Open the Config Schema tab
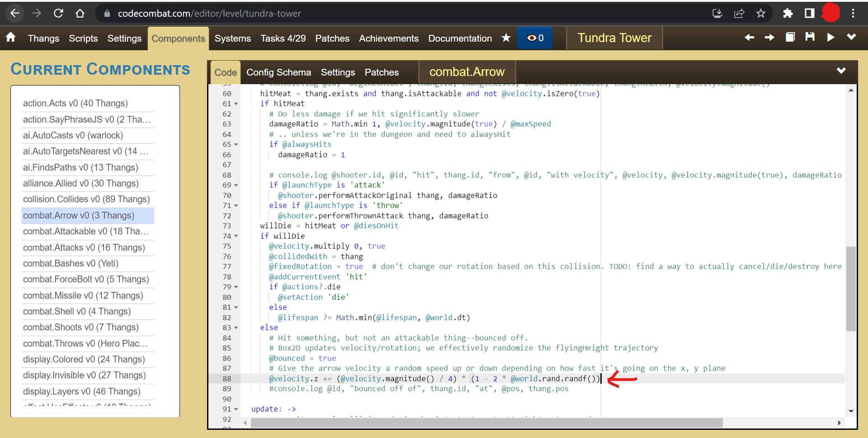This screenshot has height=438, width=868. (x=278, y=72)
